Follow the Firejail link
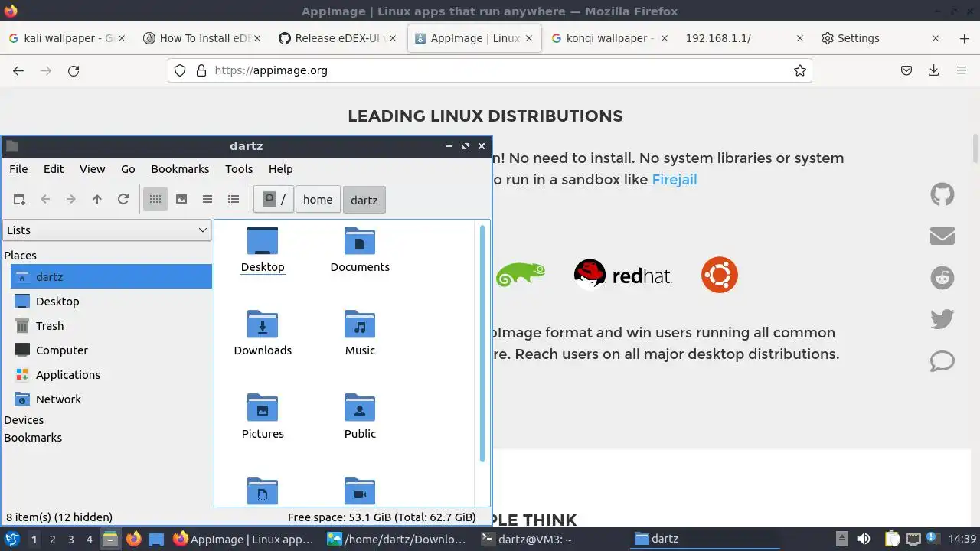This screenshot has height=551, width=980. (675, 180)
